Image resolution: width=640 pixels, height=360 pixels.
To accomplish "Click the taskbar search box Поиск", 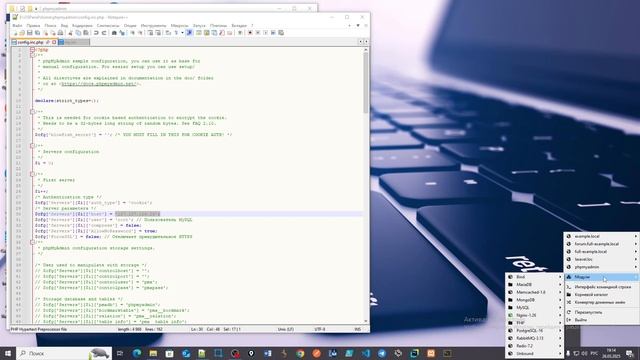I will [64, 353].
